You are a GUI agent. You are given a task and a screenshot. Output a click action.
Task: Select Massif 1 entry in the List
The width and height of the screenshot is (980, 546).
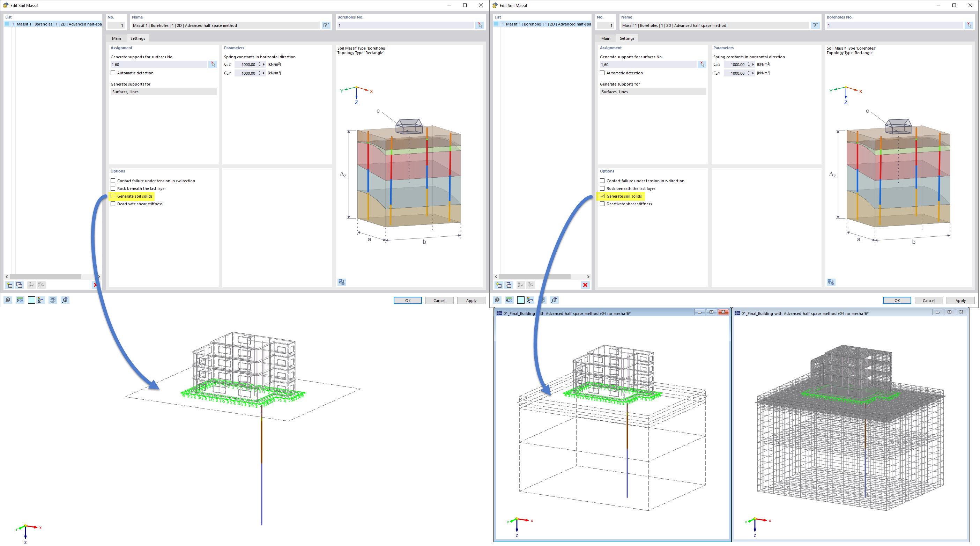click(x=53, y=24)
